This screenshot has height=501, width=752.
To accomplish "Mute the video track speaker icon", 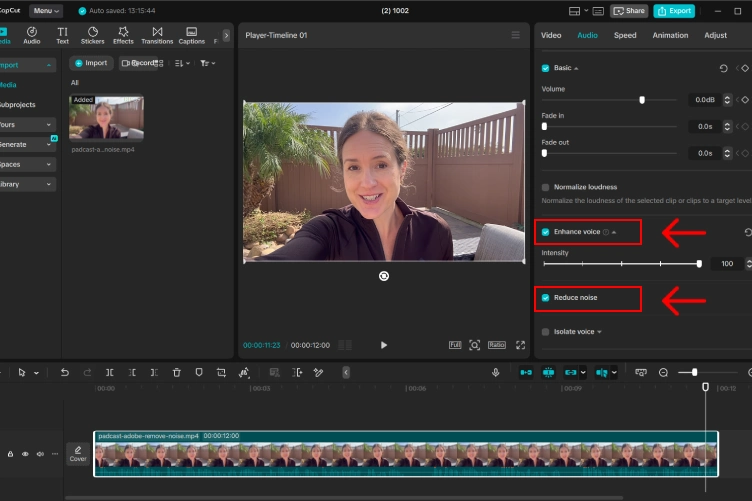I will [x=40, y=454].
